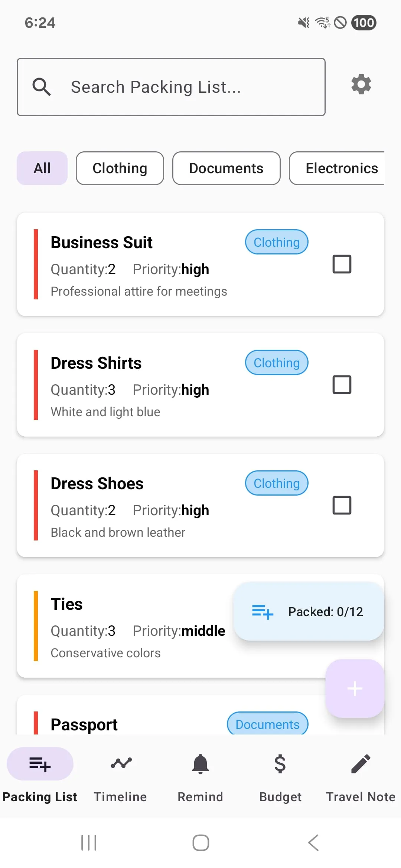Tap the Documents tag on Passport
The height and width of the screenshot is (868, 401).
[267, 724]
